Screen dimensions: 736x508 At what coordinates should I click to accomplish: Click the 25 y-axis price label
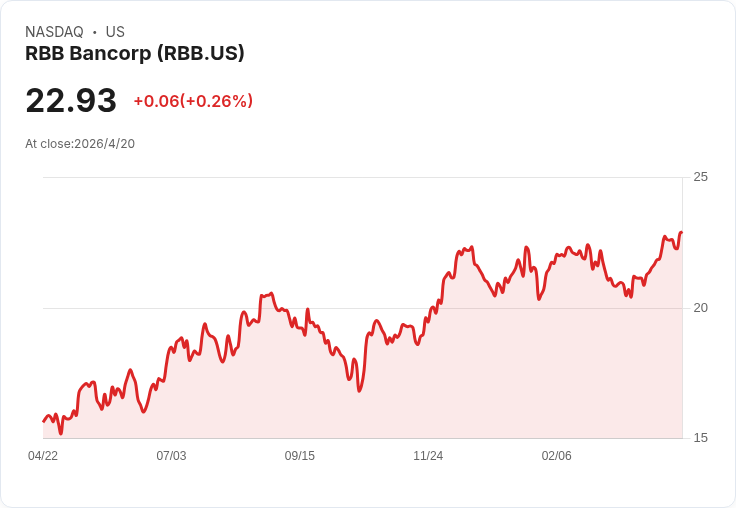(700, 177)
